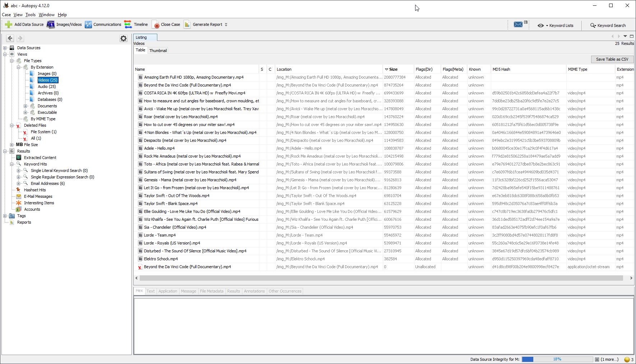Sort by the Name column header
Image resolution: width=636 pixels, height=364 pixels.
coord(196,69)
